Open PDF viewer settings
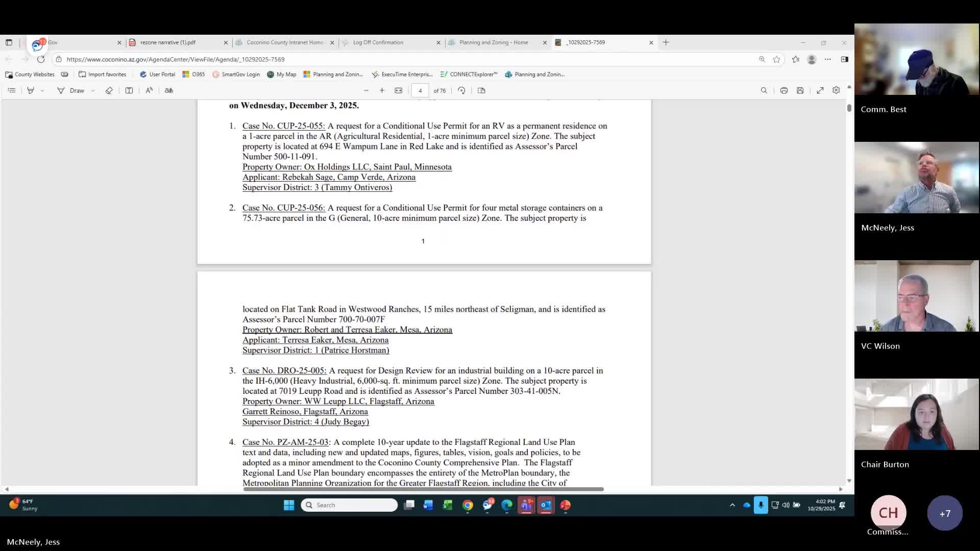 836,90
